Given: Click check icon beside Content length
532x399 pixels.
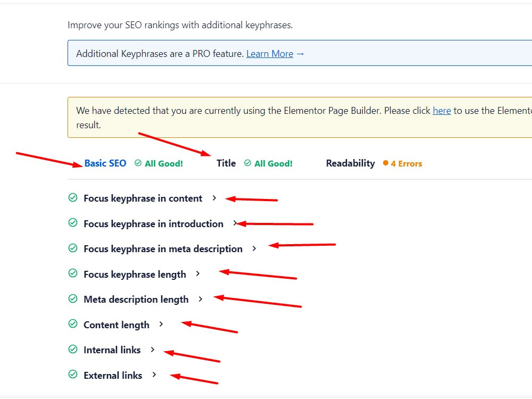Looking at the screenshot, I should point(73,323).
